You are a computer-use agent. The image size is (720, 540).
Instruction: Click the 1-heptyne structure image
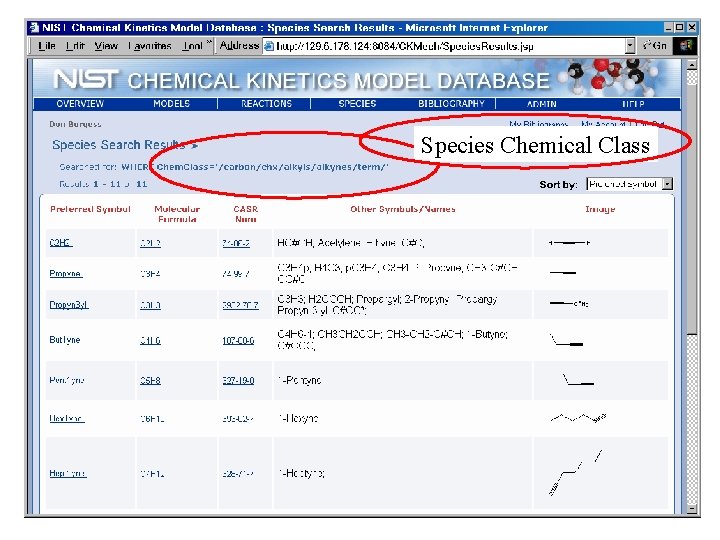click(575, 473)
